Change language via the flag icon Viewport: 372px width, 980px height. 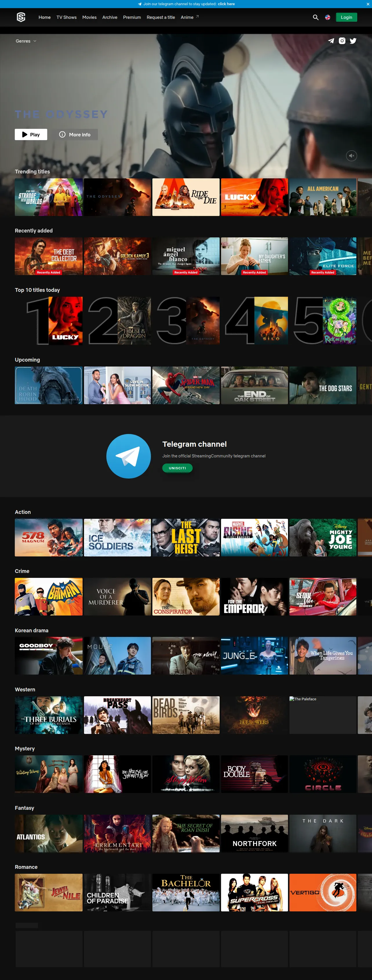click(327, 17)
